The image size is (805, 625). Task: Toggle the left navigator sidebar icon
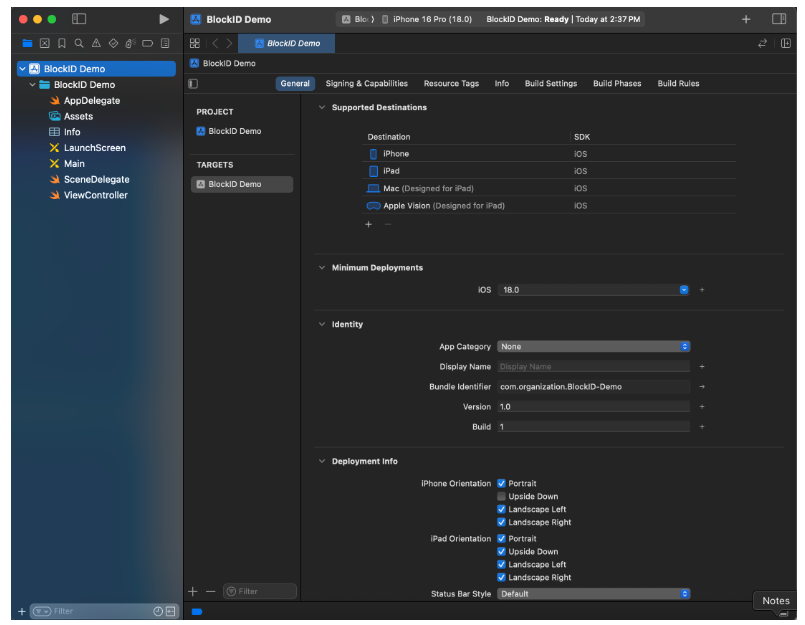pos(79,19)
